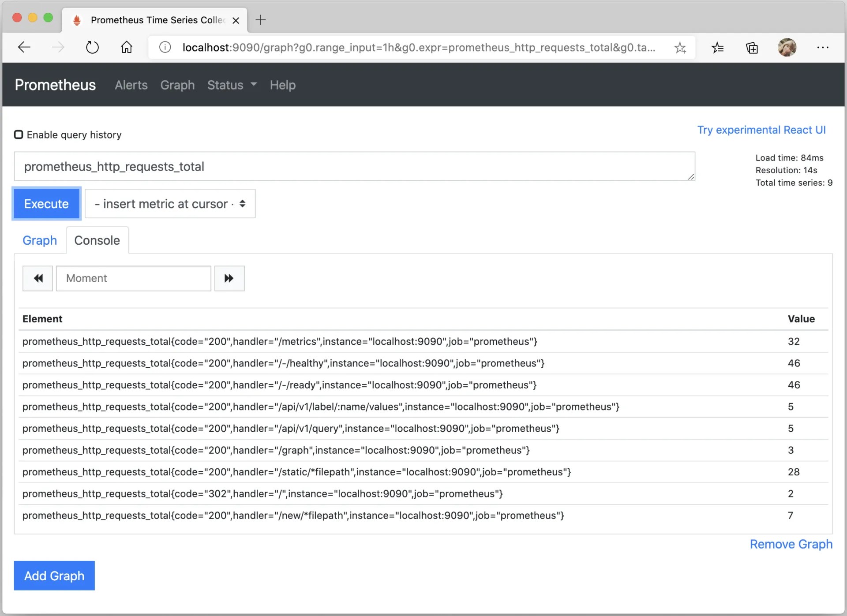Open the browser home page icon
The height and width of the screenshot is (616, 847).
[126, 47]
